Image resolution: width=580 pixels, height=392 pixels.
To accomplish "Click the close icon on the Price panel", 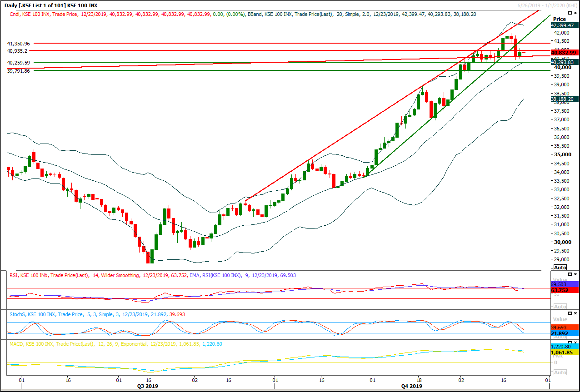I will click(575, 13).
